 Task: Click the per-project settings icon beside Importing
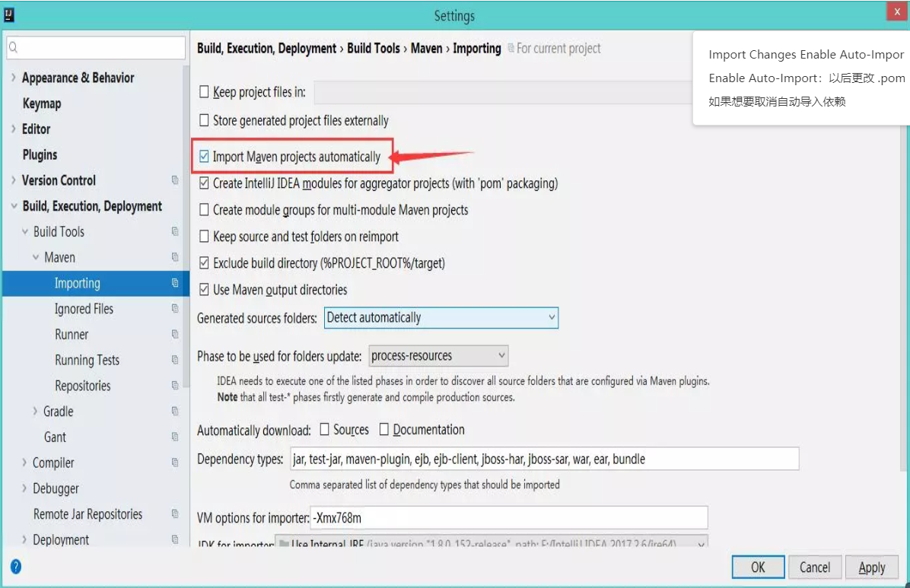pyautogui.click(x=176, y=283)
